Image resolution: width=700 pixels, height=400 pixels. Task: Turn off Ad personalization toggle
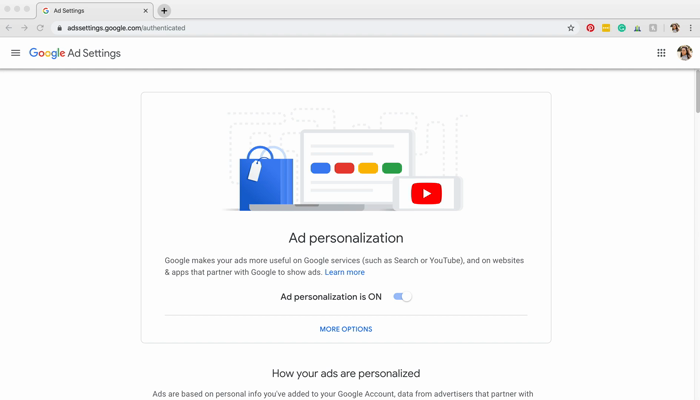pyautogui.click(x=402, y=297)
